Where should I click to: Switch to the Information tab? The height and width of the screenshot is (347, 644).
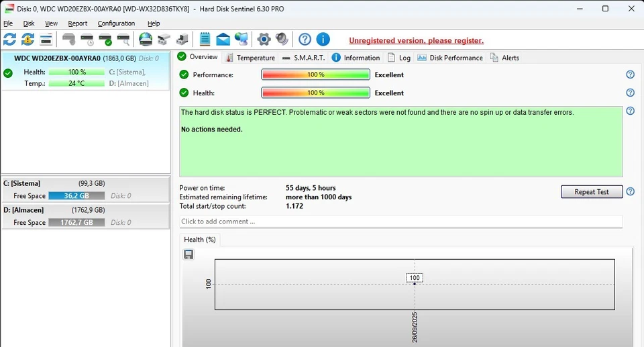tap(356, 58)
